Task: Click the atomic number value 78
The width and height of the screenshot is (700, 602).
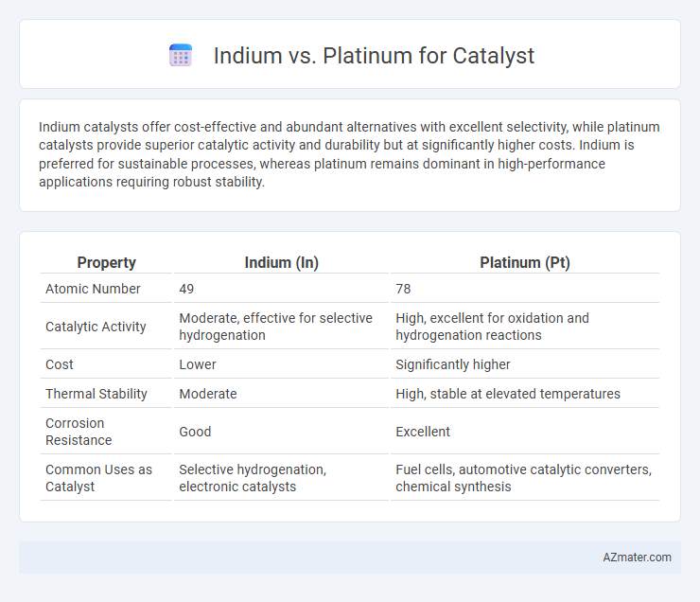Action: (403, 289)
